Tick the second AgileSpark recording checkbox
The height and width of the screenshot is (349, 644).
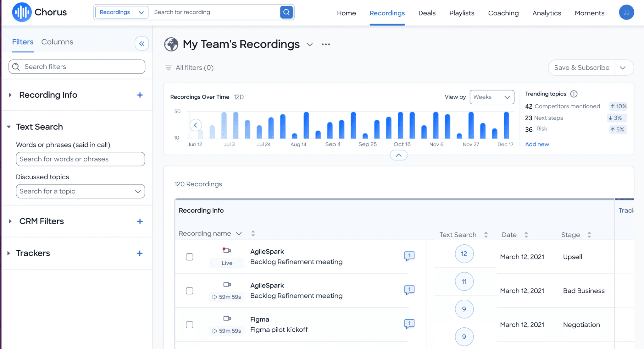point(189,291)
